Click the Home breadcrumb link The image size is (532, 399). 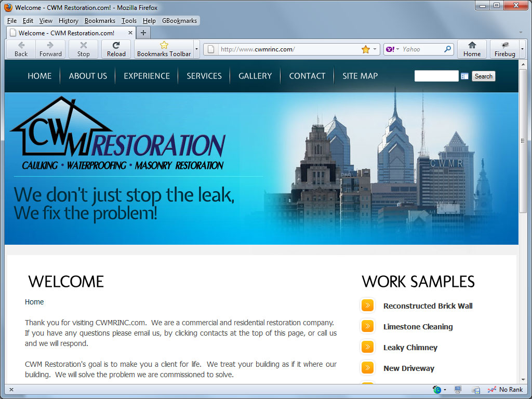[x=34, y=302]
